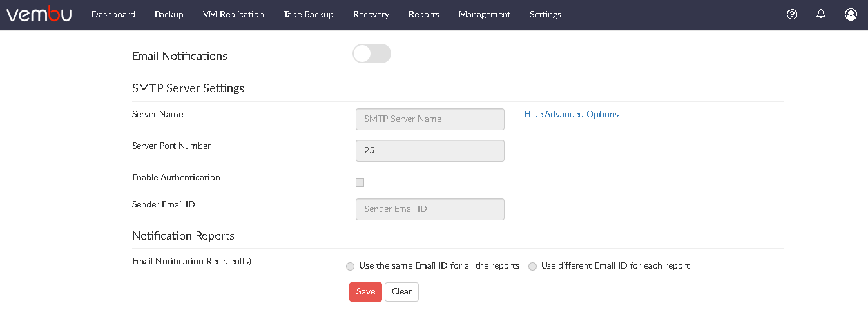Click the Clear button
The width and height of the screenshot is (868, 328).
(x=401, y=292)
